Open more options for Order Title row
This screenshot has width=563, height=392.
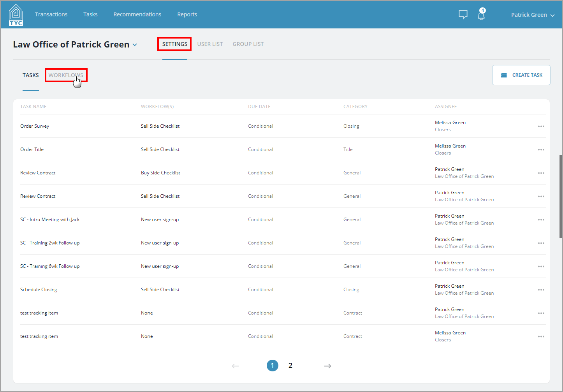point(541,149)
